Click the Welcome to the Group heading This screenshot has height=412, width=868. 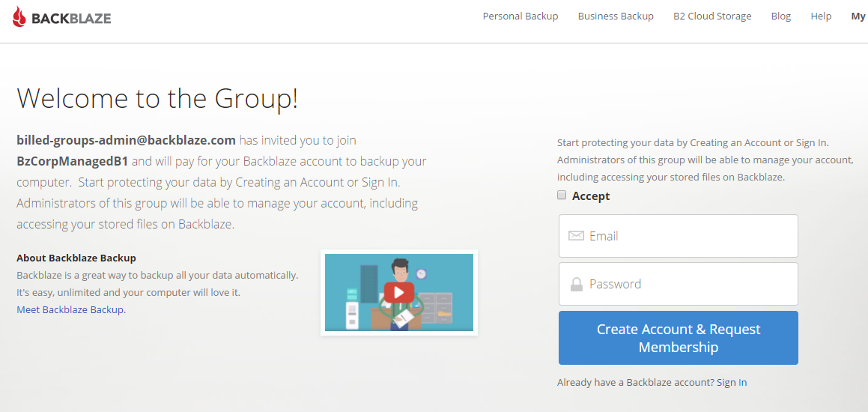(x=158, y=97)
